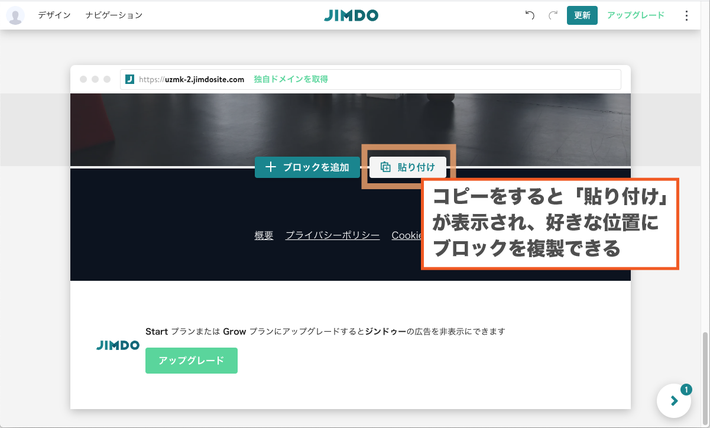
Task: Click the Jimdo favicon in the address bar
Action: point(130,79)
